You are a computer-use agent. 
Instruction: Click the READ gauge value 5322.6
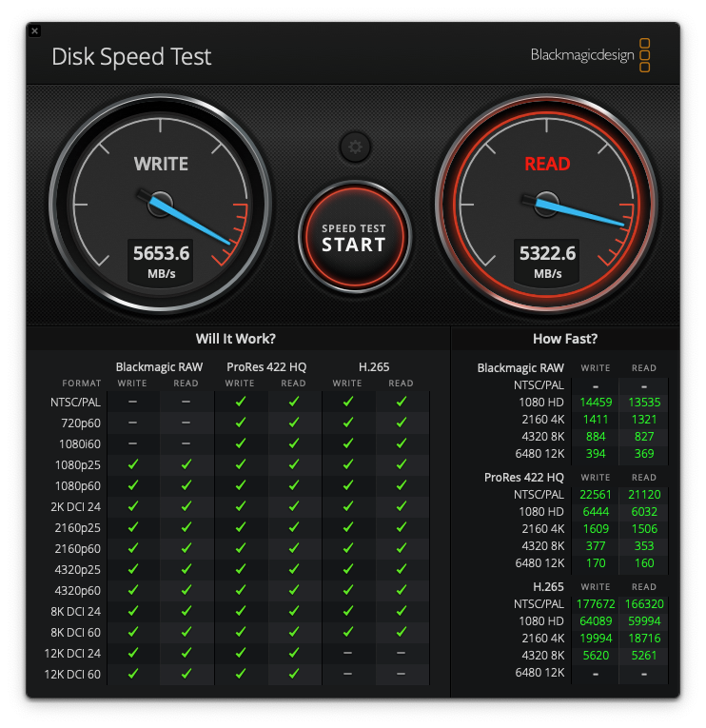click(x=547, y=253)
